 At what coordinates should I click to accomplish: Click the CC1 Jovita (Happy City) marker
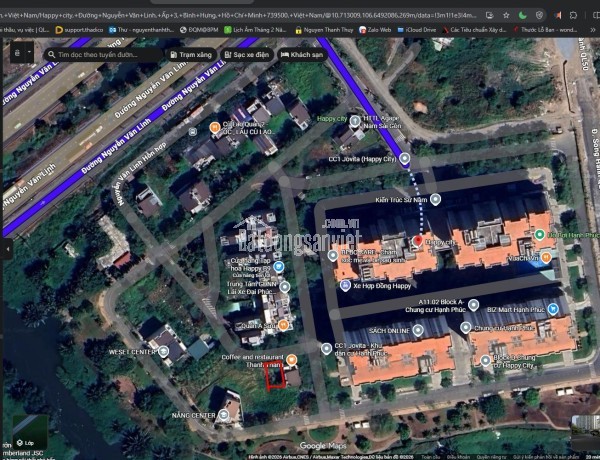[404, 158]
